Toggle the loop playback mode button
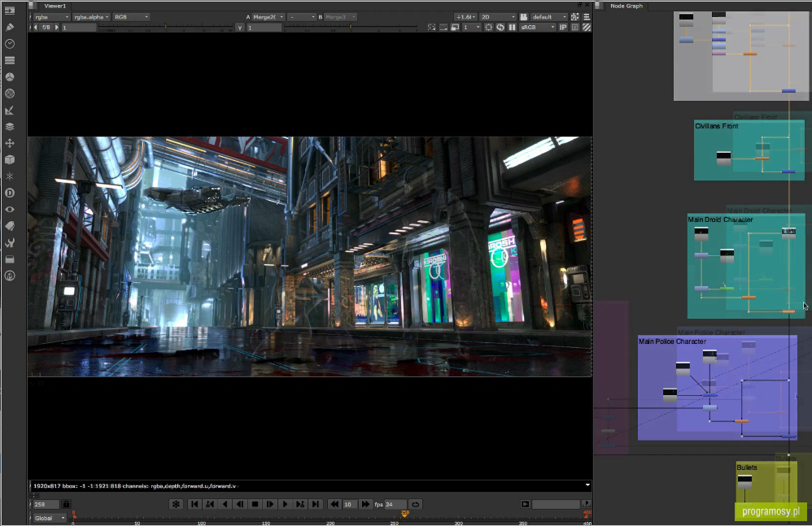This screenshot has width=812, height=526. pyautogui.click(x=415, y=504)
